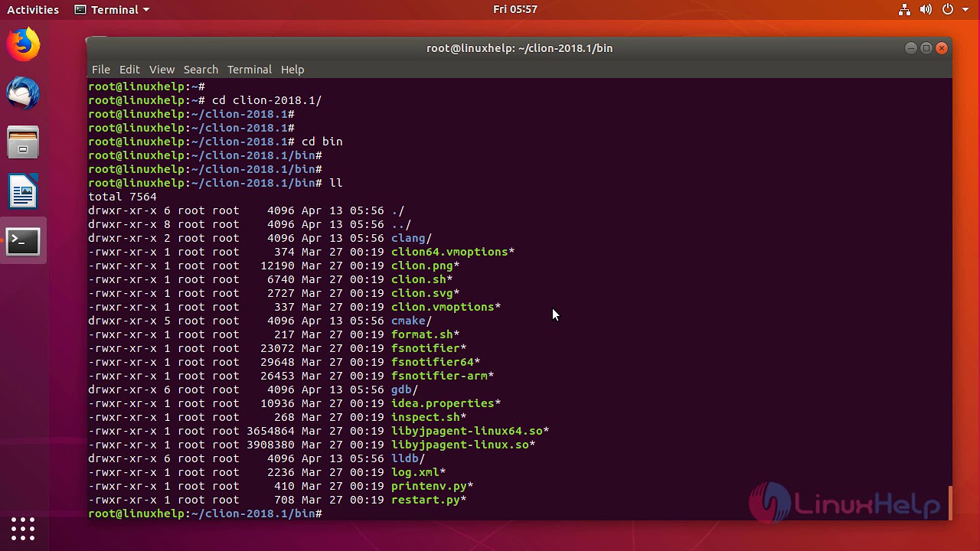
Task: Open the Activities overview
Action: pos(33,10)
